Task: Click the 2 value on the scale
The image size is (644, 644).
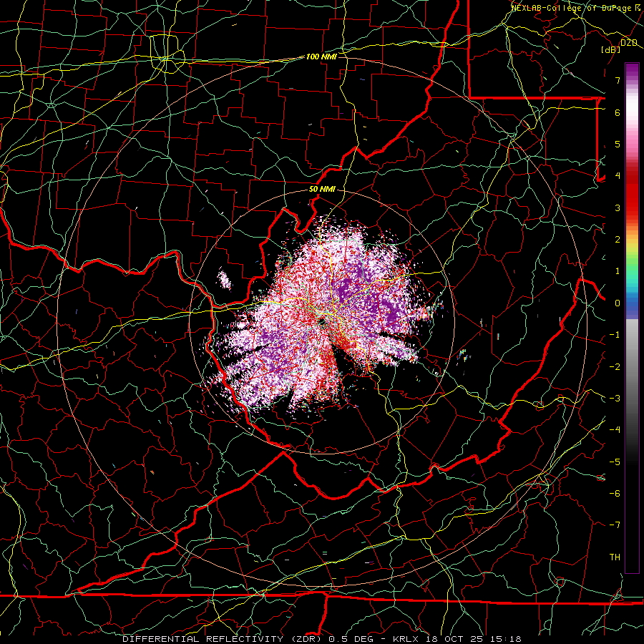Action: [618, 240]
